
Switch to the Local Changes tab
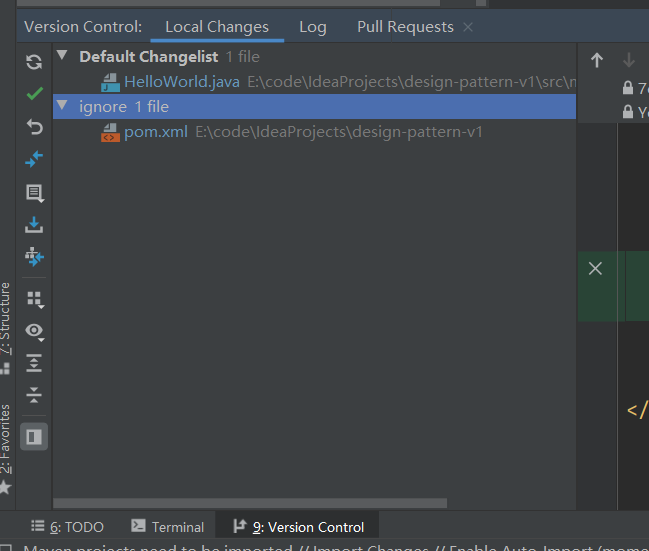[x=217, y=27]
